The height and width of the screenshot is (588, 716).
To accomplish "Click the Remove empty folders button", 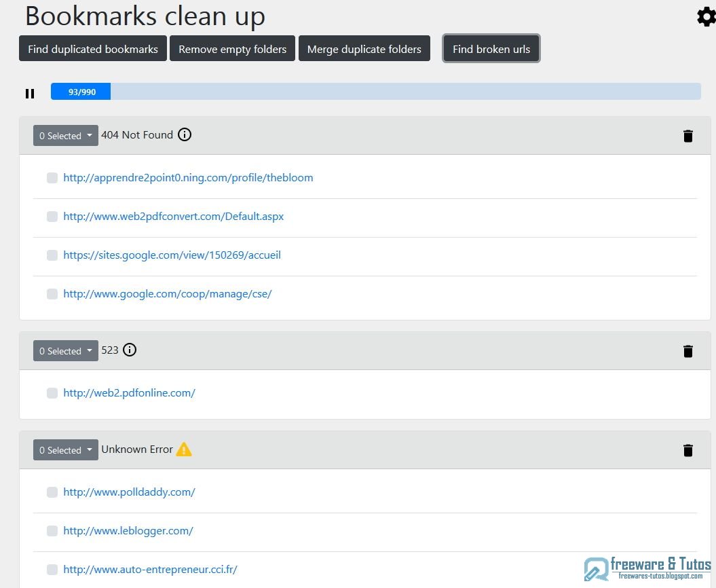I will (x=232, y=48).
